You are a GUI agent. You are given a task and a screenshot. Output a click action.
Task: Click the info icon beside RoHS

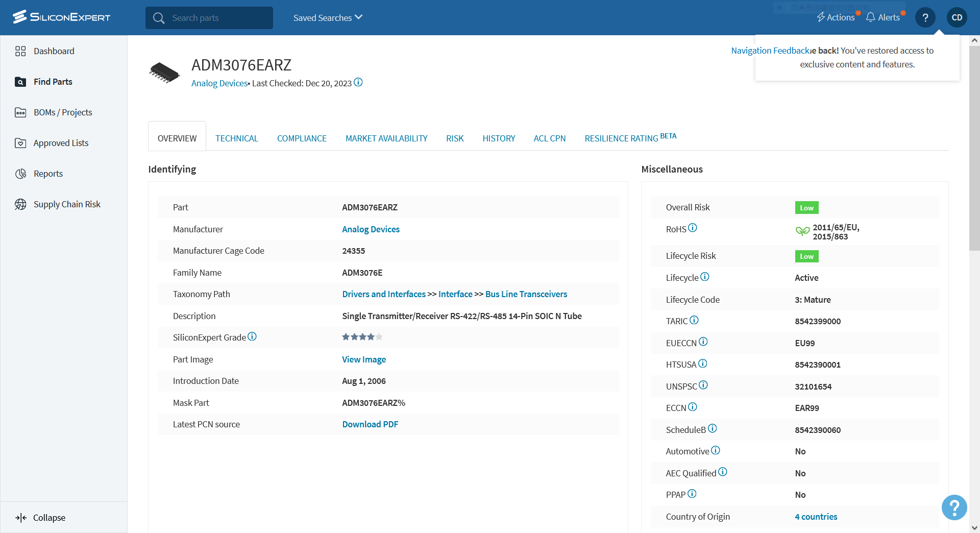coord(693,228)
